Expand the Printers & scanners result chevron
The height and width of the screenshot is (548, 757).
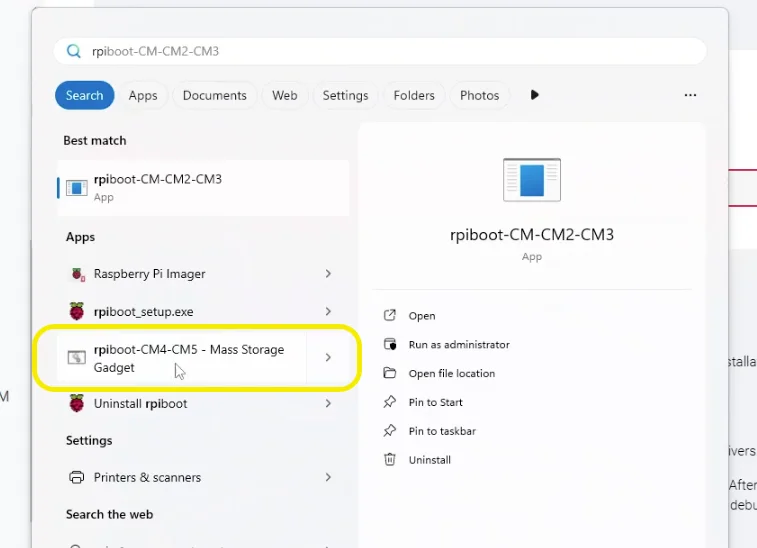328,478
